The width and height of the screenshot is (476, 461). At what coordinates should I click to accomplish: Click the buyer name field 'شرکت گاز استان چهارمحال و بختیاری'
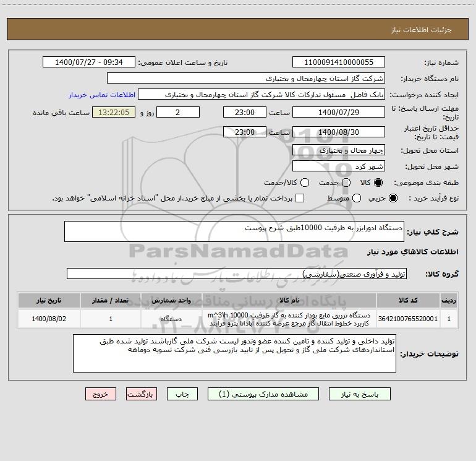246,78
